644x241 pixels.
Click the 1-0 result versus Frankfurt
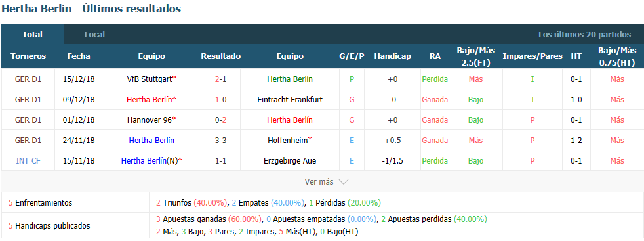(x=220, y=100)
